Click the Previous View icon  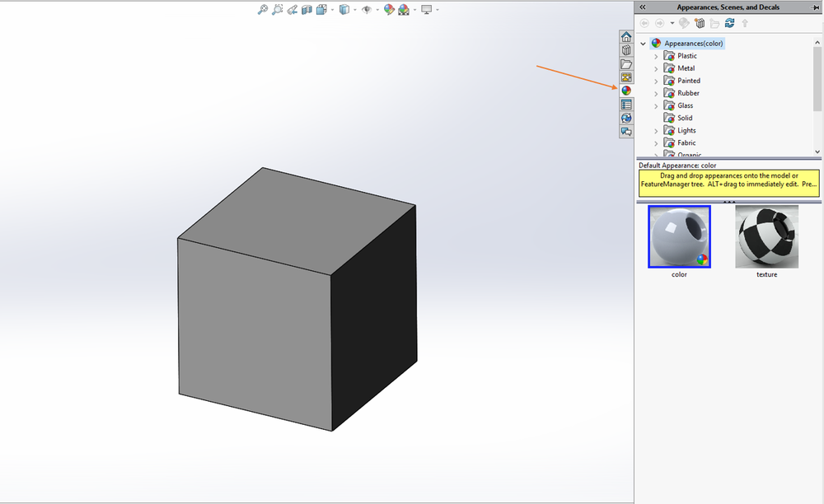[293, 9]
